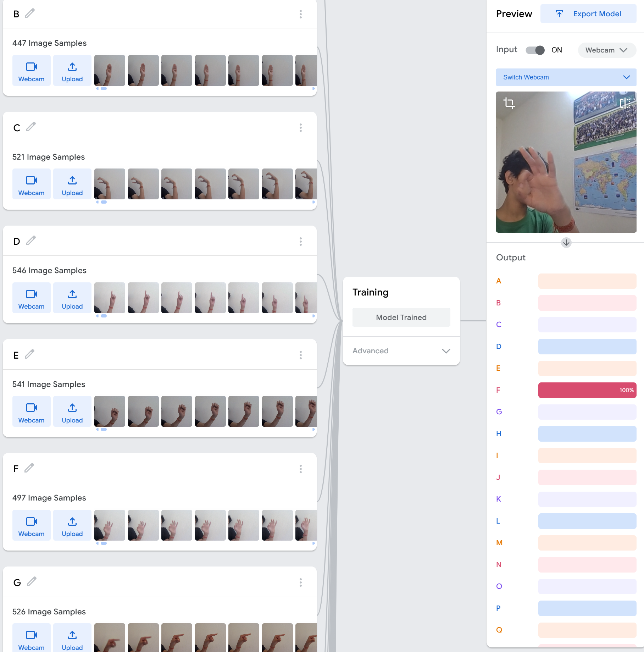Edit the class F name pencil icon
Screen dimensions: 644x652
(x=29, y=468)
